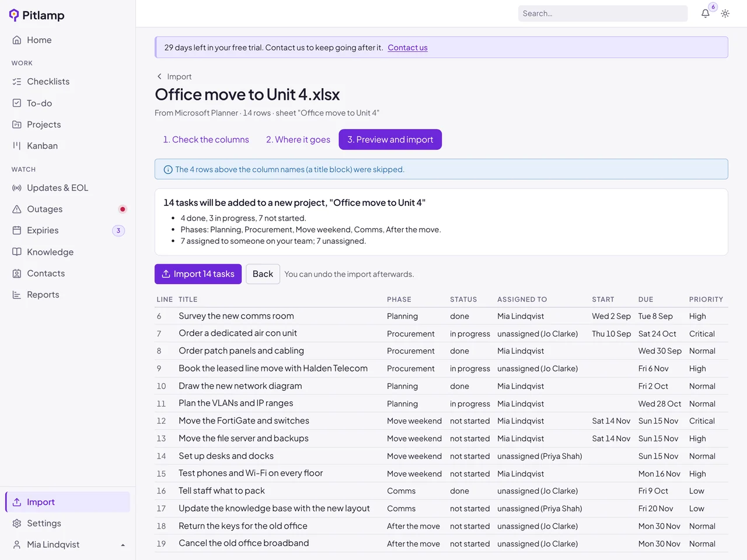Open step 1. Check the columns

(206, 139)
